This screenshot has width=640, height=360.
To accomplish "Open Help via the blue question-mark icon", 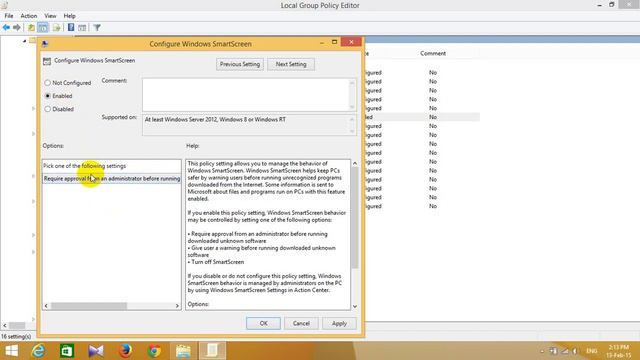I will pos(71,27).
